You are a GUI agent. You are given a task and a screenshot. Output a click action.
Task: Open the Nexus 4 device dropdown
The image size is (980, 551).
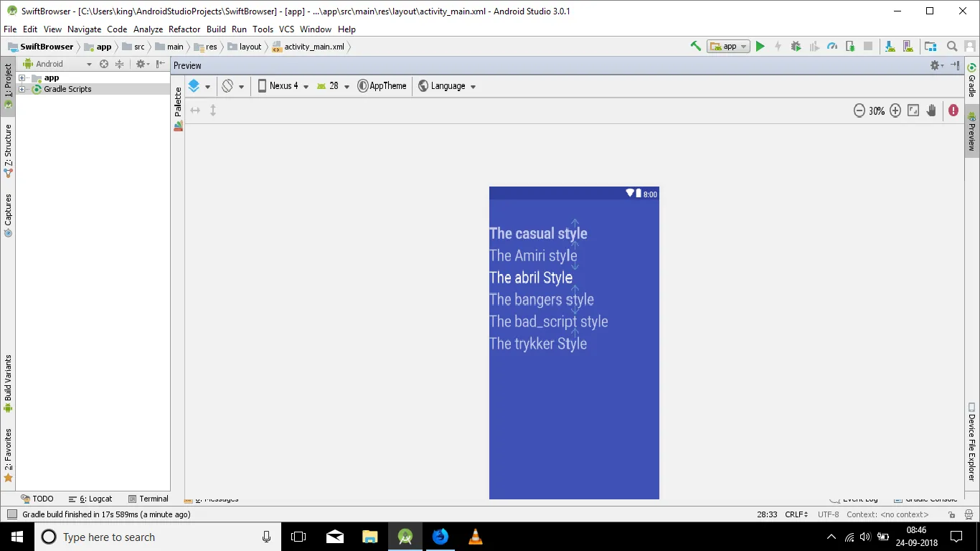pyautogui.click(x=283, y=85)
